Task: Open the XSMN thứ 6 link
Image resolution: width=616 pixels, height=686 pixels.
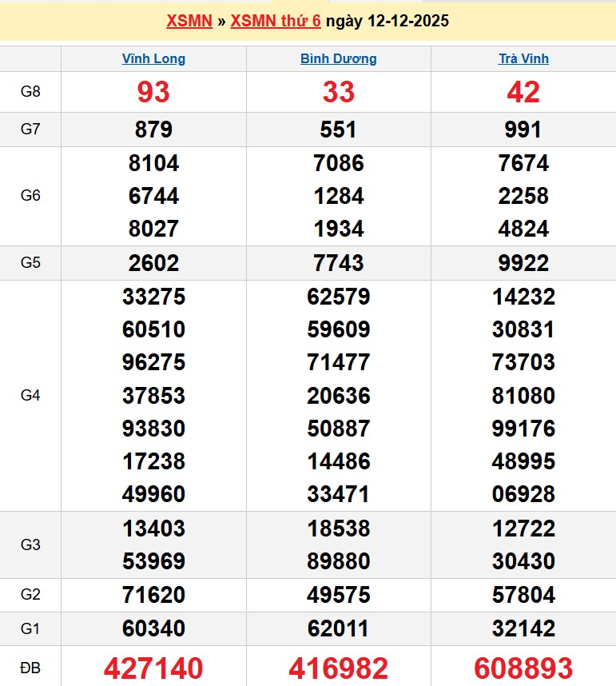Action: coord(276,22)
